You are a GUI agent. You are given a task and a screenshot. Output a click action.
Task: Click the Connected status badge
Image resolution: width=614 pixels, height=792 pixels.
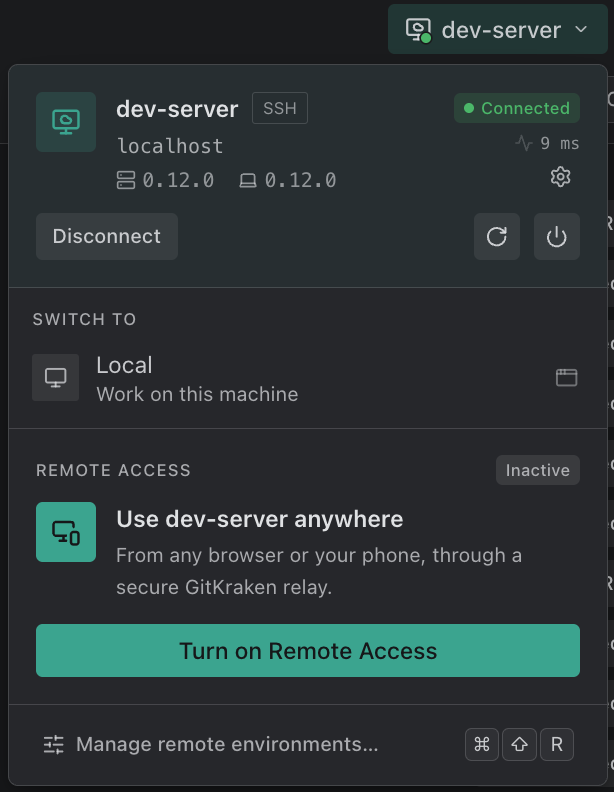point(517,108)
